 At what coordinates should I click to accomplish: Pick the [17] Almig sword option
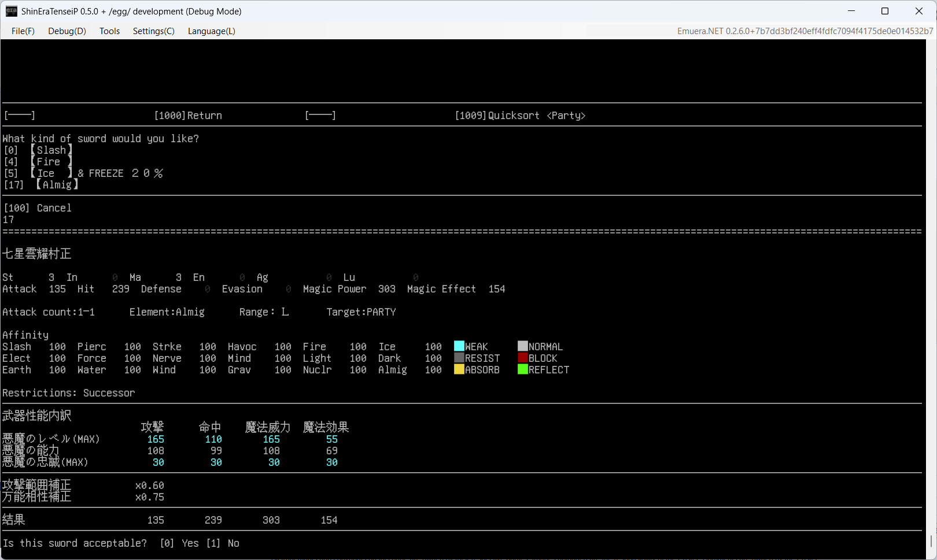coord(41,185)
